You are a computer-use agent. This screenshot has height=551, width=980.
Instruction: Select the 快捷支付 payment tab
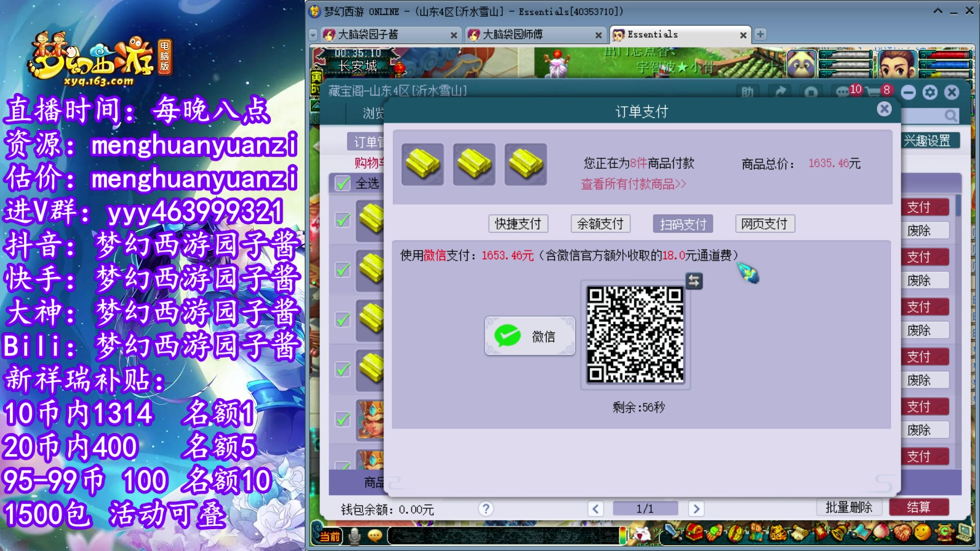click(x=518, y=223)
